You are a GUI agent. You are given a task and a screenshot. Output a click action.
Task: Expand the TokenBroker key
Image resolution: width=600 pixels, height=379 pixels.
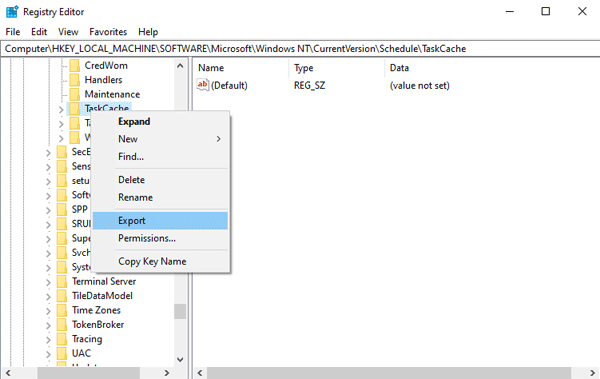48,326
